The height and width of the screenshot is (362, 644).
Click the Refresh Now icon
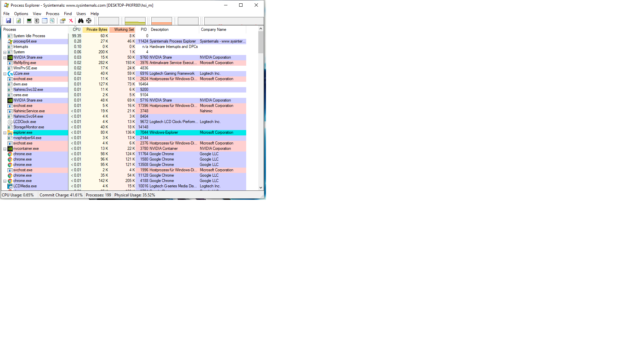coord(19,21)
